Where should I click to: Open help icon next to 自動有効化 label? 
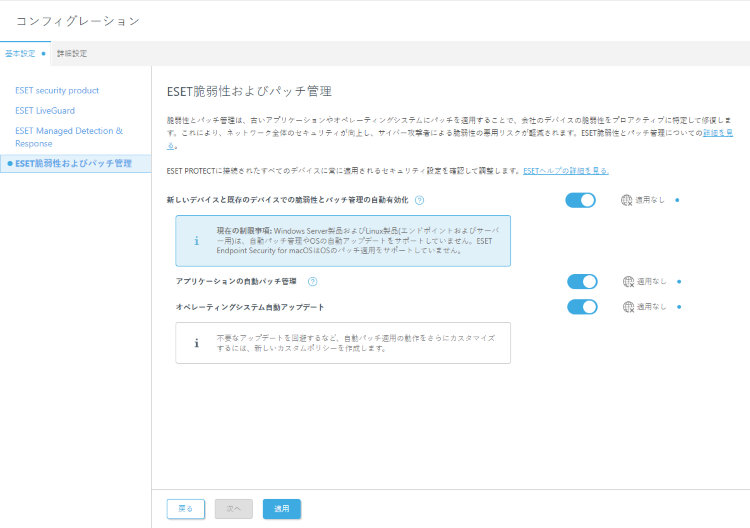(x=419, y=200)
